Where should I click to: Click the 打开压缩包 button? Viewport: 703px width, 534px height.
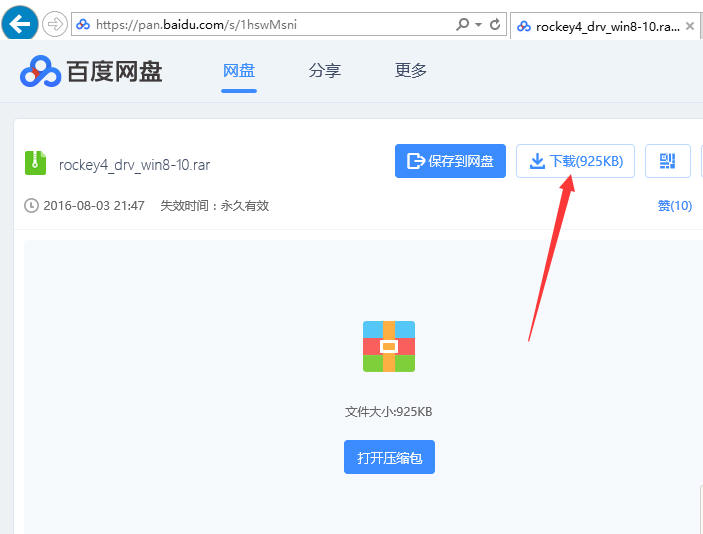click(x=389, y=457)
